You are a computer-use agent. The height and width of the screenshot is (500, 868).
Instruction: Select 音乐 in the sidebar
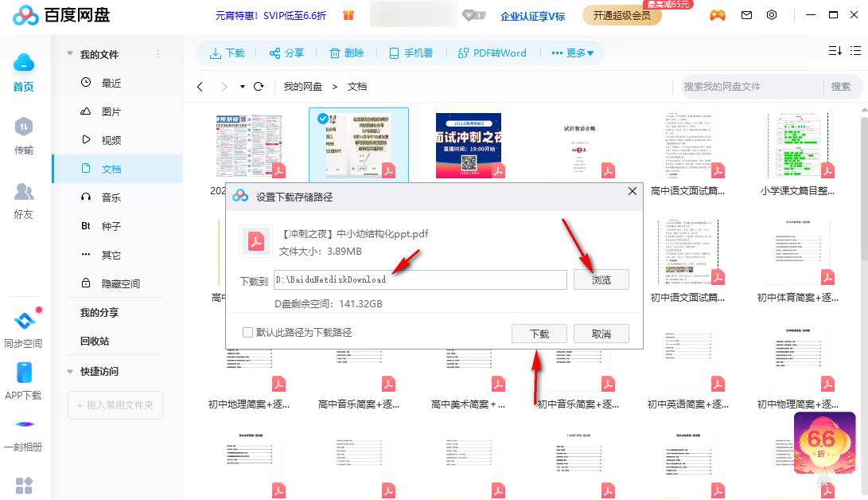coord(118,197)
